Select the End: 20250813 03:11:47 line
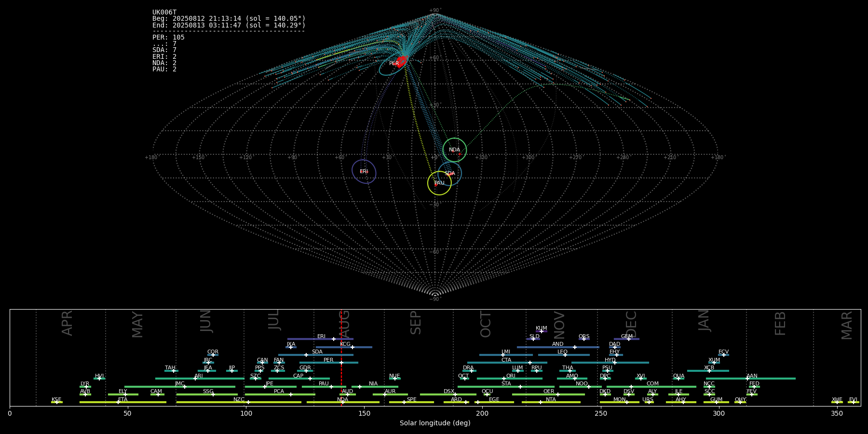This screenshot has height=434, width=868. 229,25
